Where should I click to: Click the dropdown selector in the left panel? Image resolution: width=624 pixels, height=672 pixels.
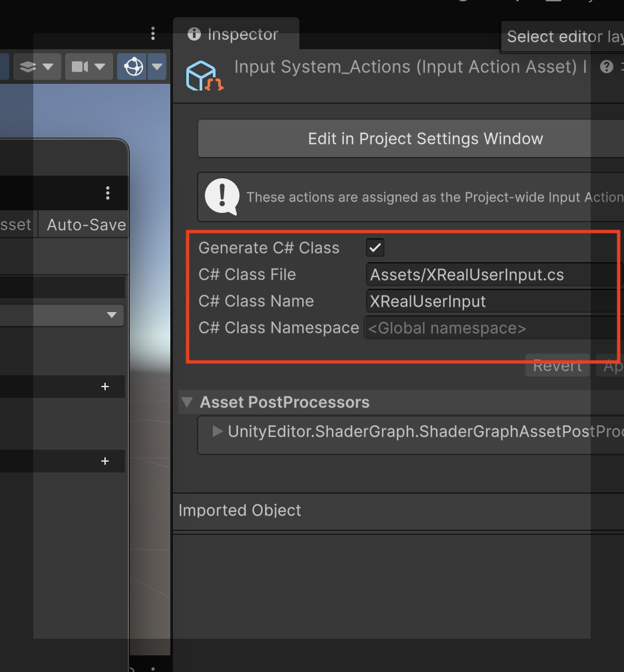111,315
